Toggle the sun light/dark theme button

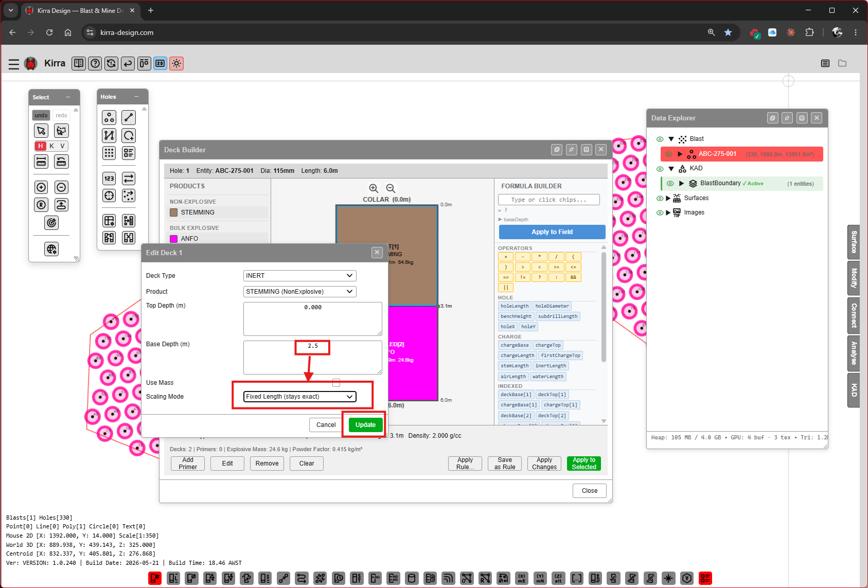coord(176,63)
